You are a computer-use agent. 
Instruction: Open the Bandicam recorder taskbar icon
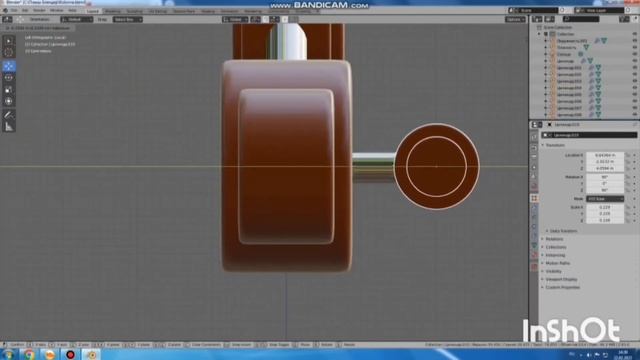pyautogui.click(x=70, y=355)
